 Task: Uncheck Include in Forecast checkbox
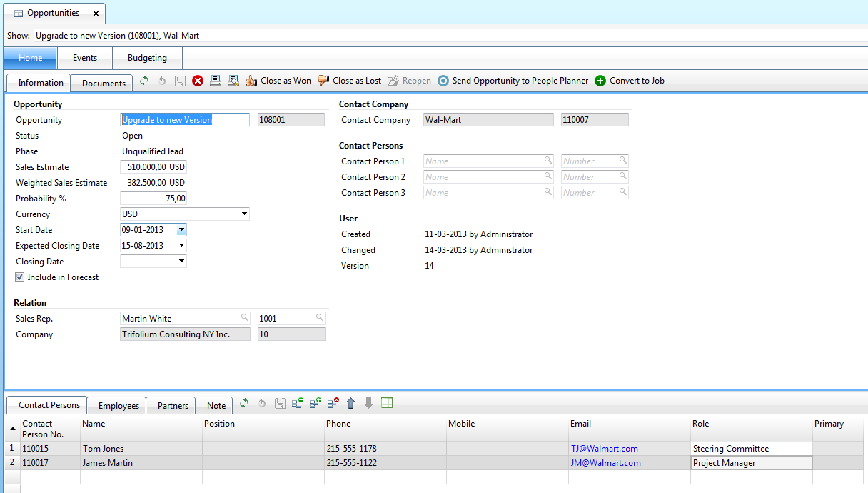coord(20,277)
